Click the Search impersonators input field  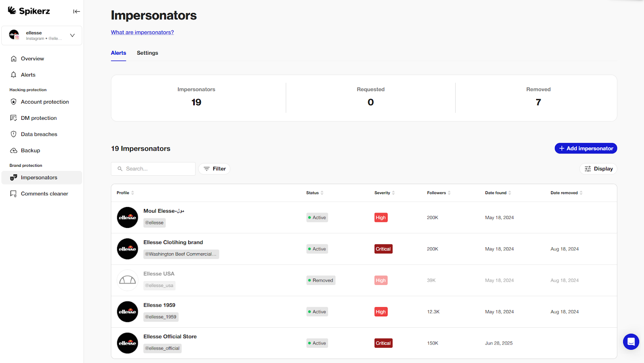(153, 168)
